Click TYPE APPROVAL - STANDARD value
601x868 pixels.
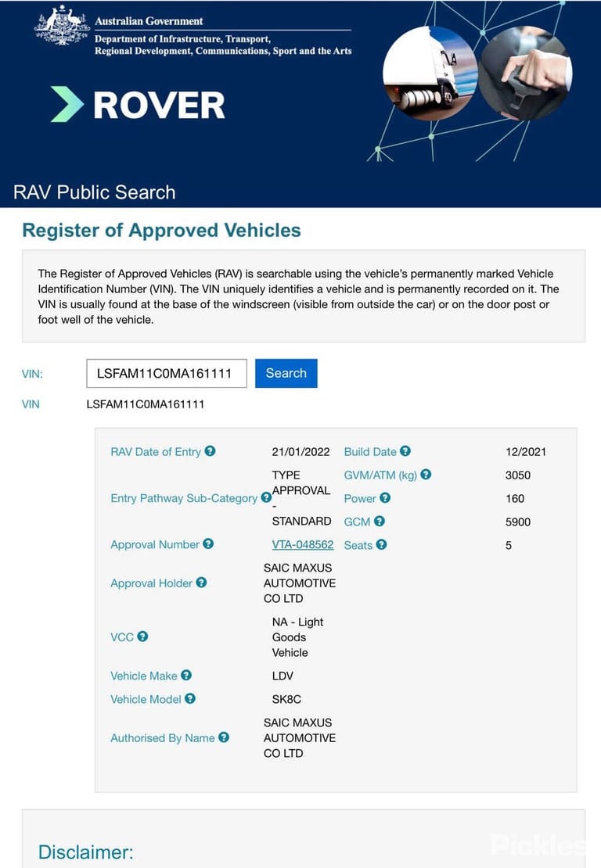coord(301,497)
